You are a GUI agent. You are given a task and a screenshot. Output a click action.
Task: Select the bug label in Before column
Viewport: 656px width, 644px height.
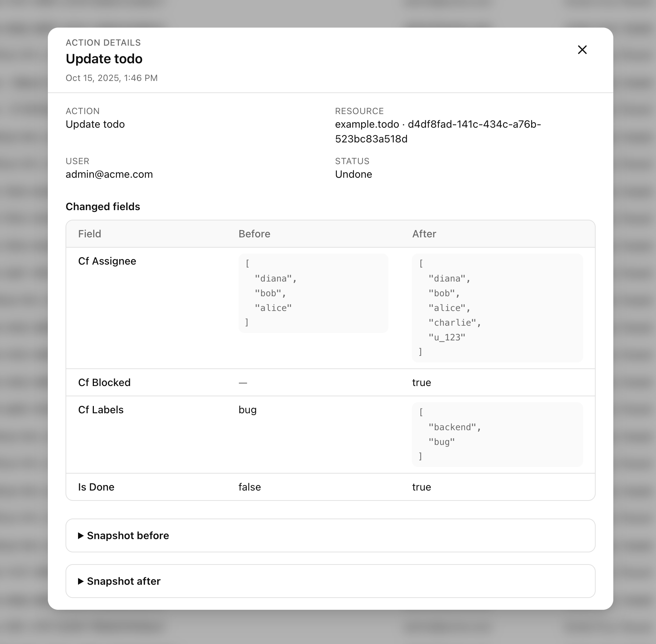(247, 409)
